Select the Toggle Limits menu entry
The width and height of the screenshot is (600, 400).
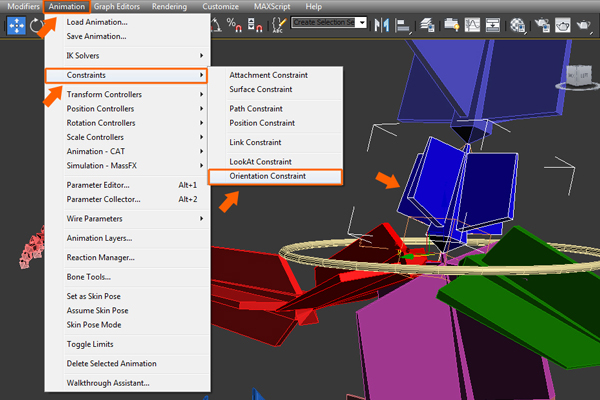click(127, 344)
